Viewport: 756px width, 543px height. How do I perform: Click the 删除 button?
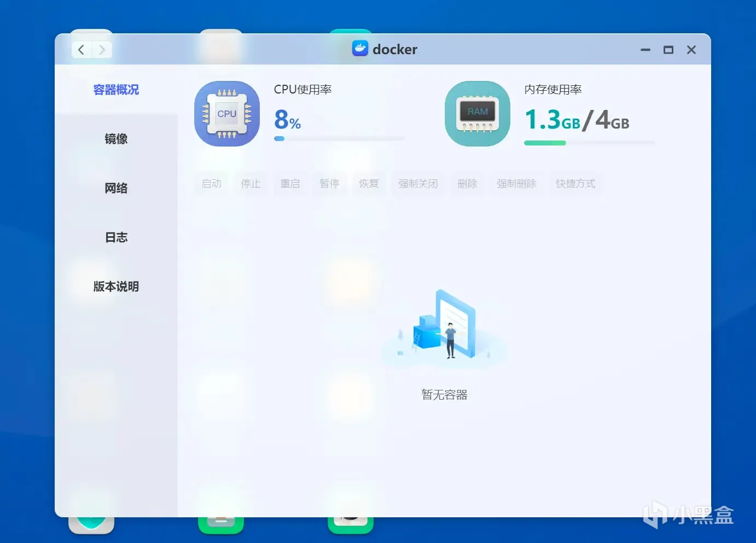click(468, 184)
